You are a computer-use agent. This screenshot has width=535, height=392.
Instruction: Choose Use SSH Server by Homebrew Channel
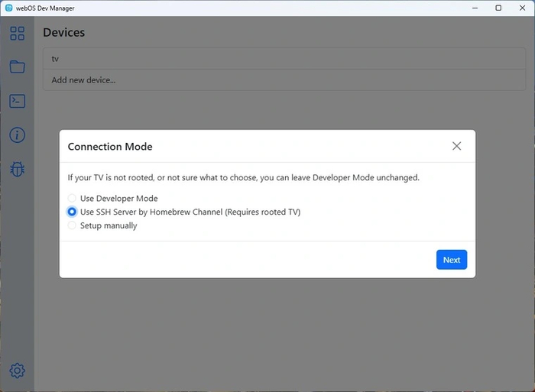pos(73,212)
